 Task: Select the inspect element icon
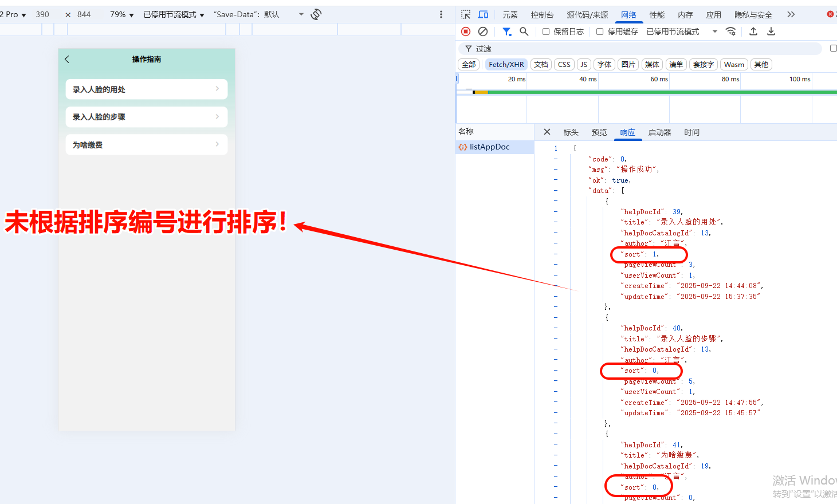click(x=466, y=14)
